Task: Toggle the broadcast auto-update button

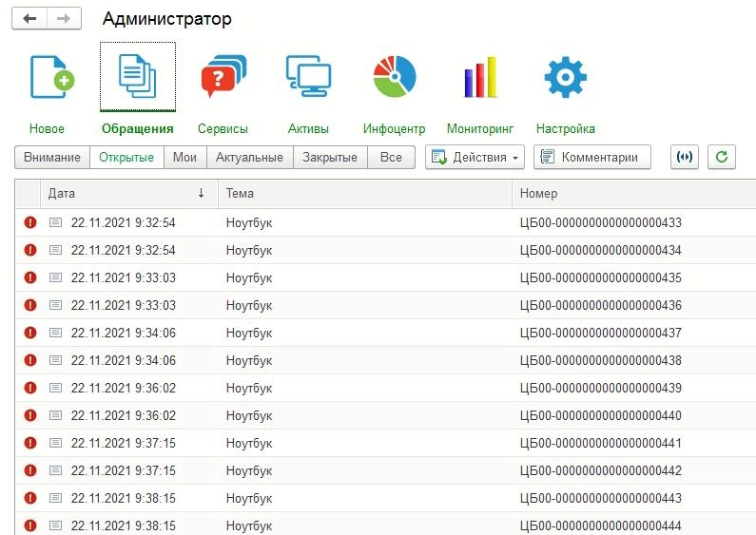Action: coord(685,157)
